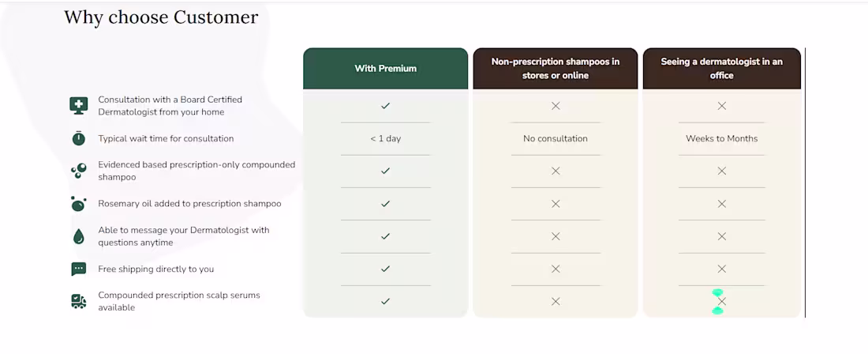Click the droplet icon beside message Dermatologist
Image resolution: width=868 pixels, height=354 pixels.
coord(79,236)
